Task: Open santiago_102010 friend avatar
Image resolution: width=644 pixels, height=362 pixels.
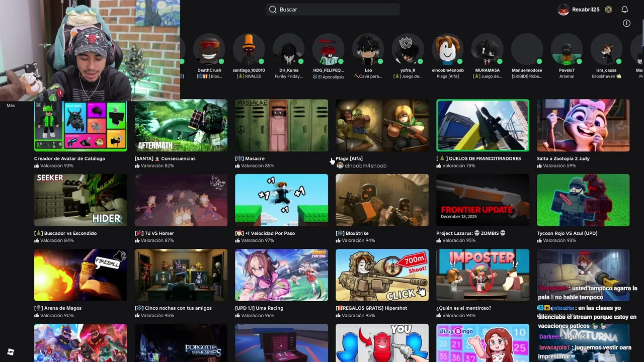Action: tap(249, 49)
